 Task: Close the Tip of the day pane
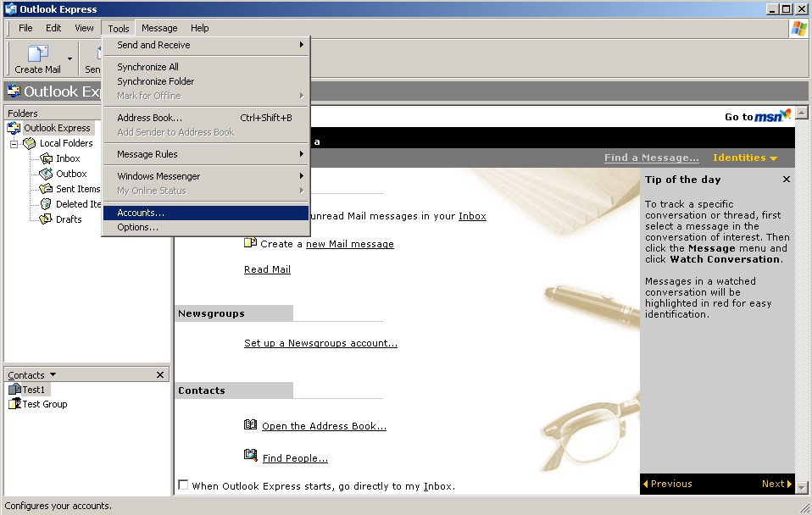coord(786,180)
